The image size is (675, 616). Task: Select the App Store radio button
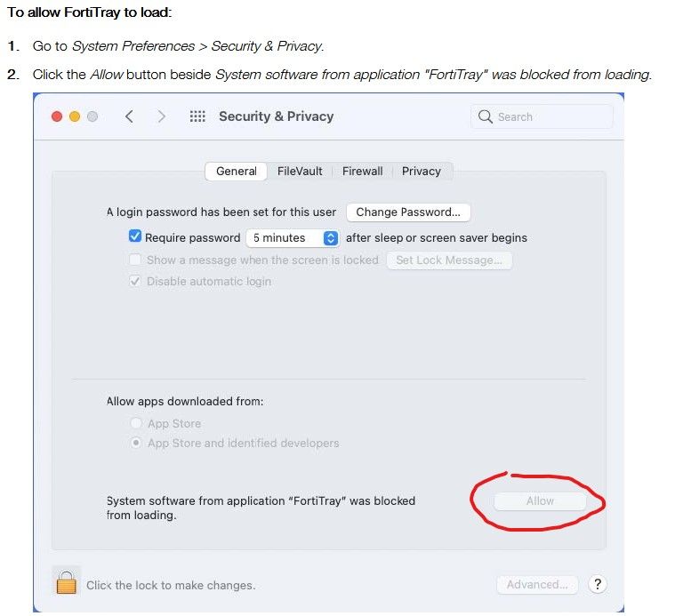tap(136, 423)
